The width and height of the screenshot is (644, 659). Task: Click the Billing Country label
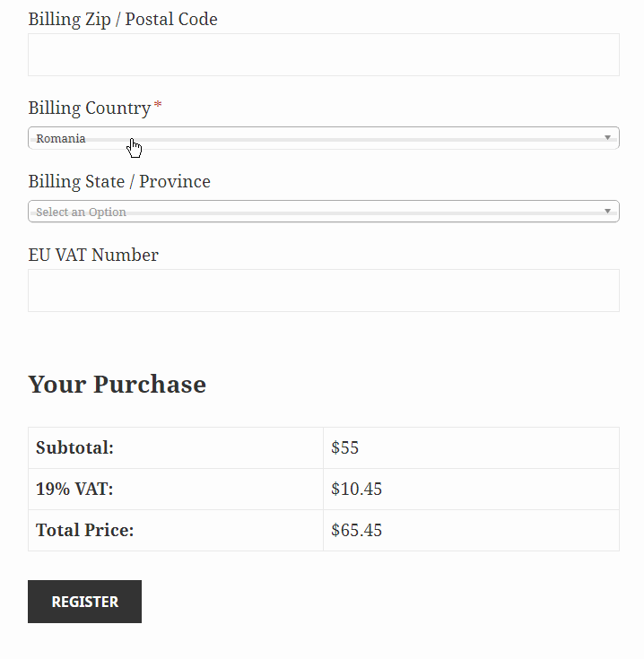tap(90, 108)
